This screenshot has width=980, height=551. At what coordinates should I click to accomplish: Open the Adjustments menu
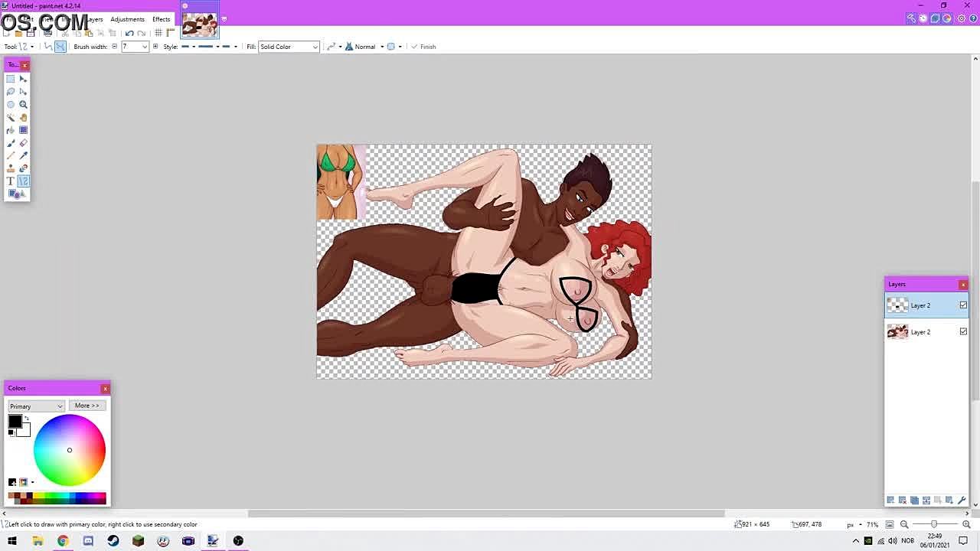click(x=127, y=19)
